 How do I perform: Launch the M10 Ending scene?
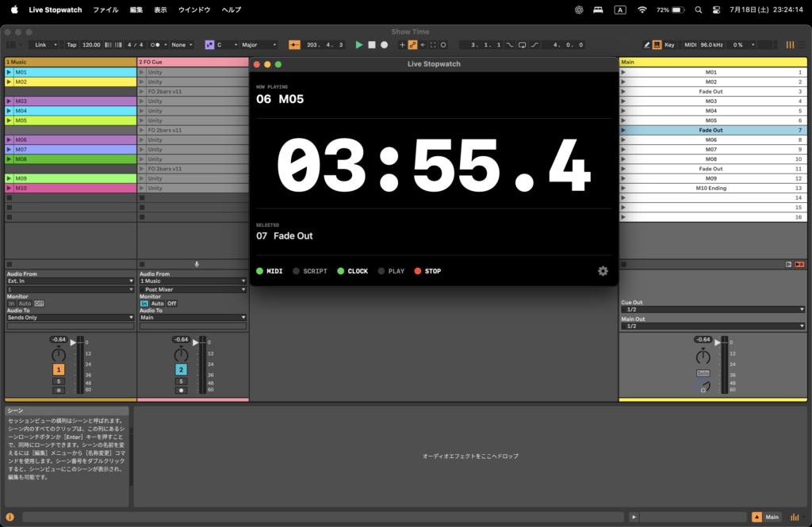(x=623, y=189)
